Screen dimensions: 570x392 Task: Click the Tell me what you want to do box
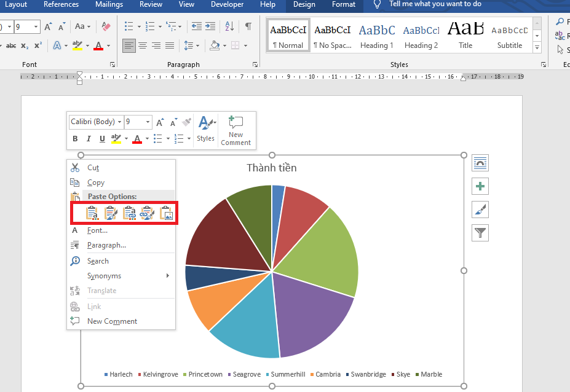point(435,5)
